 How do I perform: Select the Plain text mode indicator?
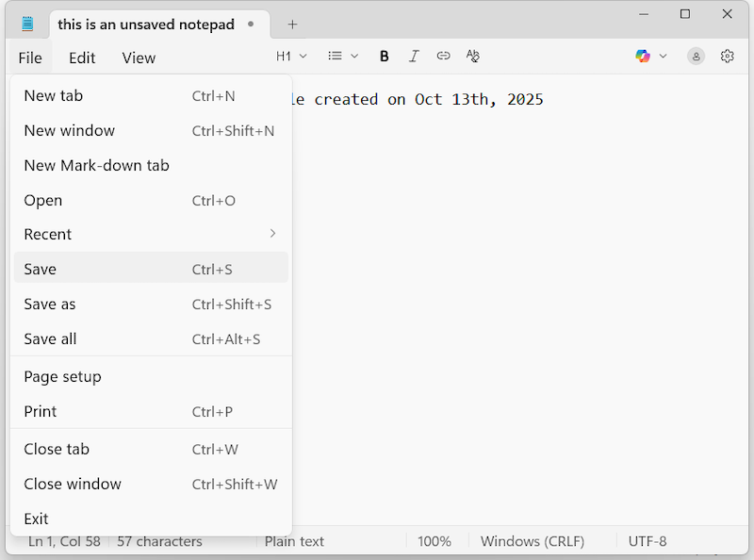click(x=293, y=541)
